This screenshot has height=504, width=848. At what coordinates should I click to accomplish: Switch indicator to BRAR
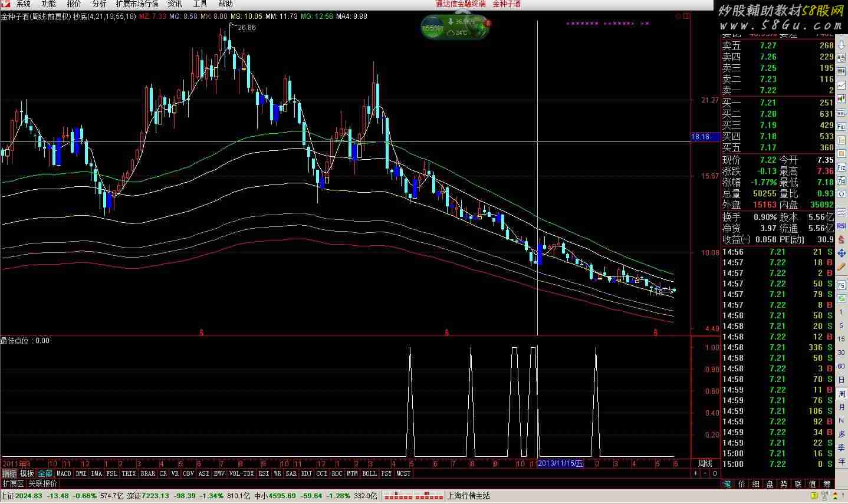tap(148, 473)
